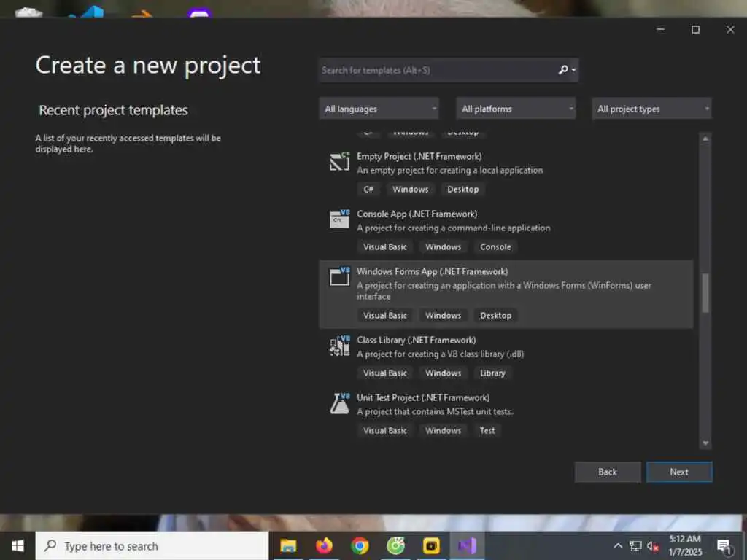The image size is (747, 560).
Task: Click the Console tag under Console App
Action: click(495, 246)
